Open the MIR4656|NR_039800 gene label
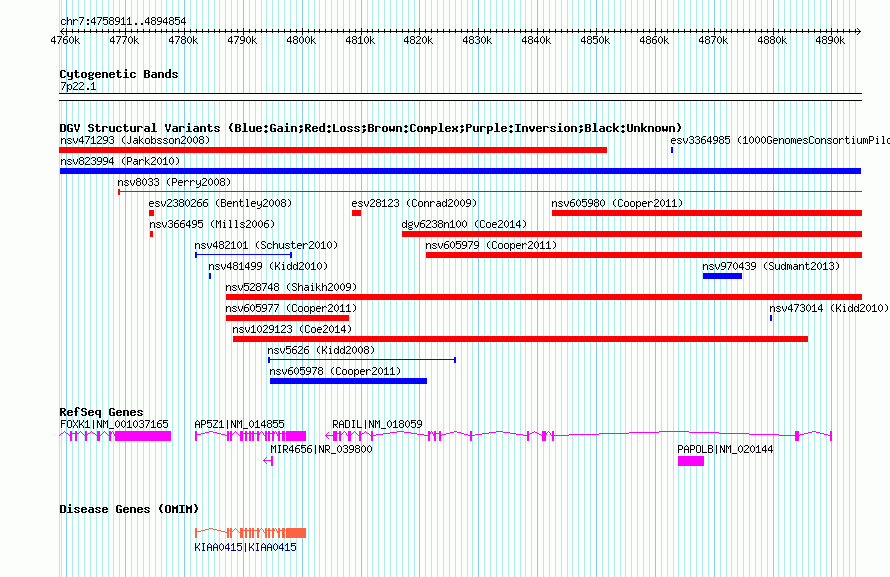The image size is (890, 577). pos(321,449)
